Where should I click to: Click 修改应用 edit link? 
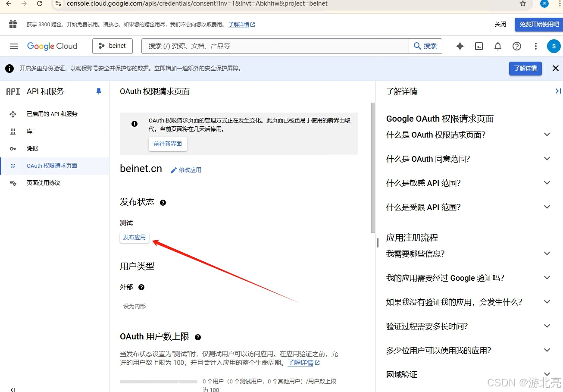186,170
